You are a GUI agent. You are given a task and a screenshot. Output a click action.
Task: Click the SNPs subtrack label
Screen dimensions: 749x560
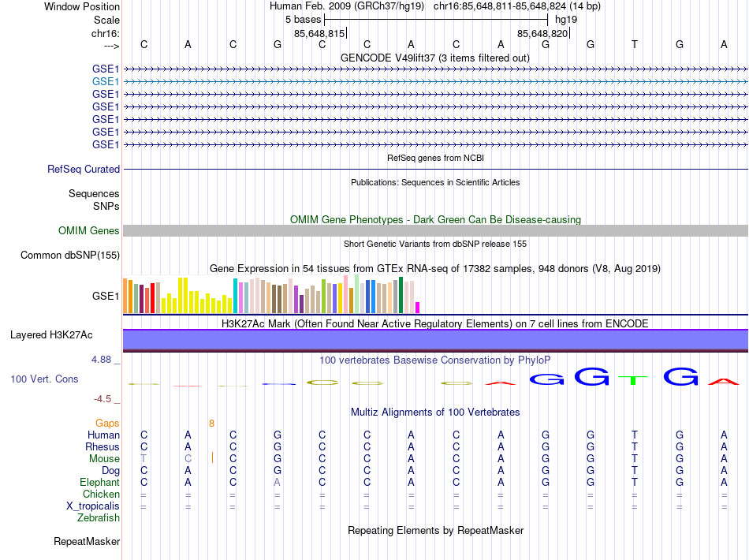[x=106, y=206]
